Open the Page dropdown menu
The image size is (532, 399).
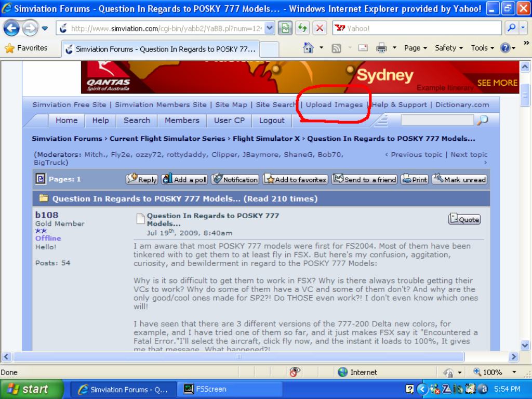pyautogui.click(x=415, y=48)
